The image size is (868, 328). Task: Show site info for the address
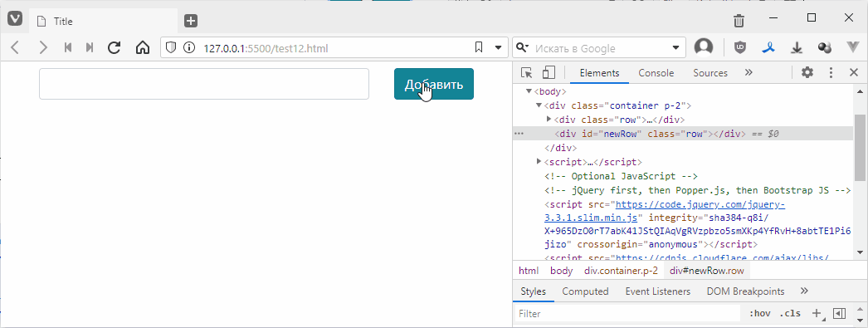pyautogui.click(x=189, y=48)
